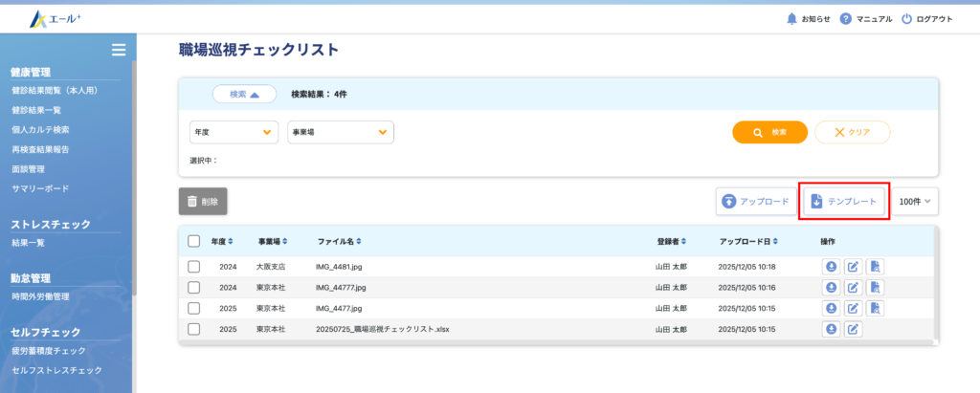Edit the 20250725 xlsx checklist entry
Screen dimensions: 980x393
coord(854,329)
